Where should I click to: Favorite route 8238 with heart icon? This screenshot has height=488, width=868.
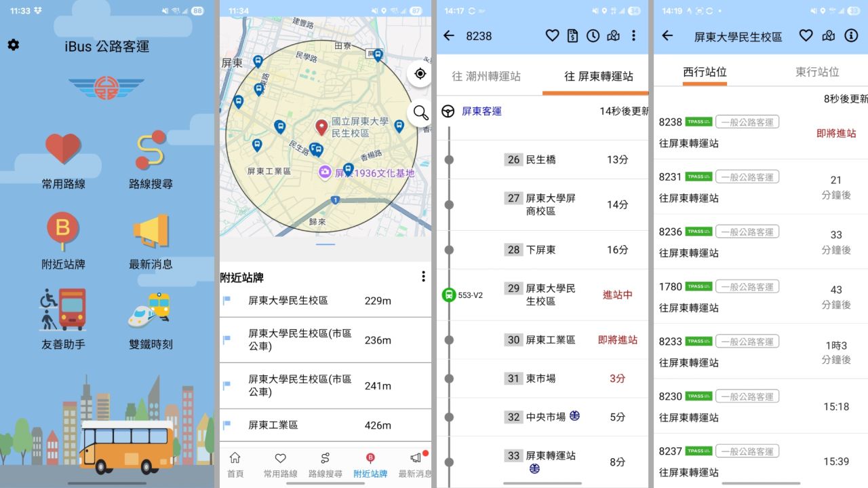(552, 35)
